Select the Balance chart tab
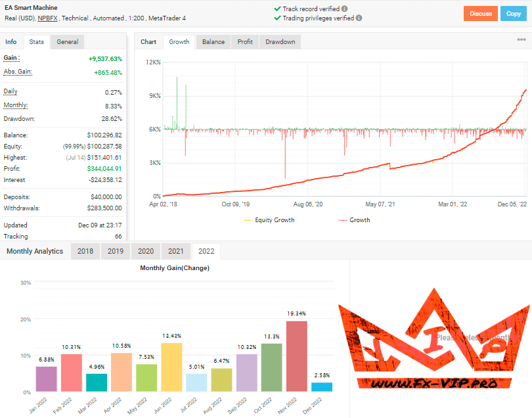 coord(213,42)
